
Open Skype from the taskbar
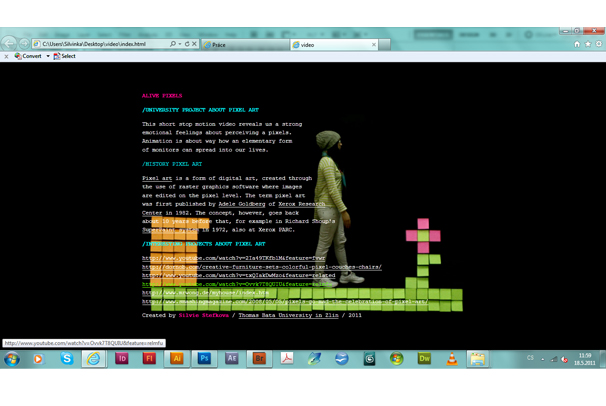tap(67, 358)
